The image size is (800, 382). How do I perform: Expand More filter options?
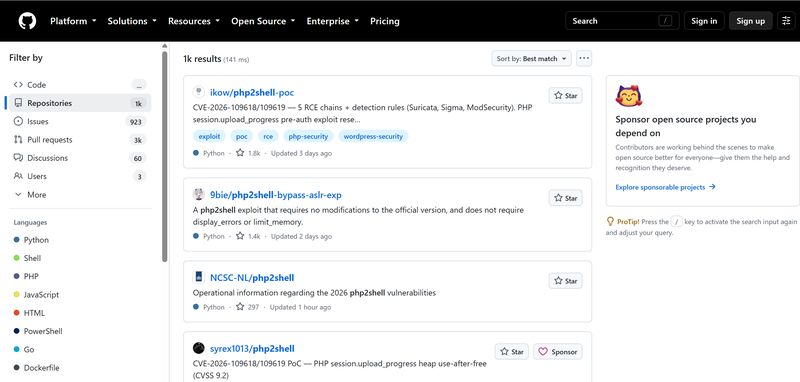(80, 195)
